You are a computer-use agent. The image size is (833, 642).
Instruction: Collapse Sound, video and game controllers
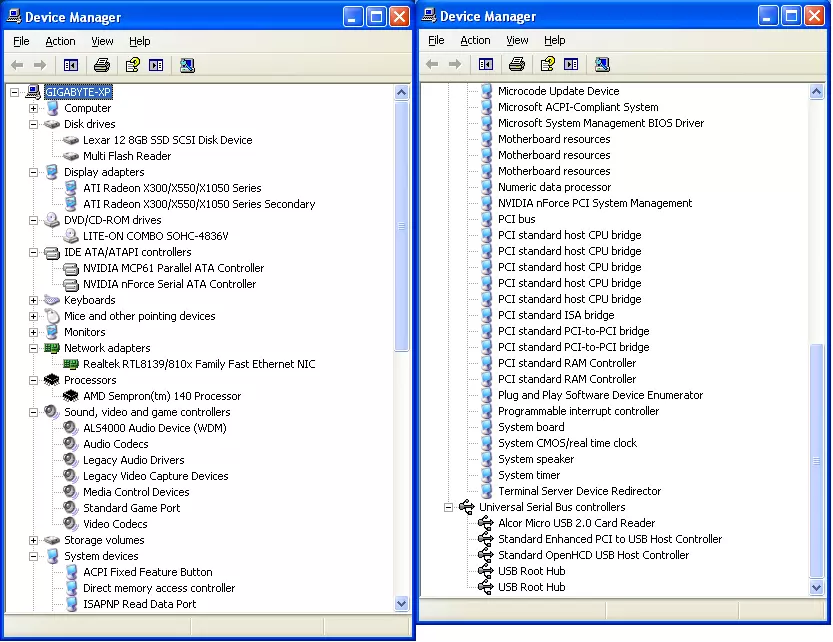pos(33,412)
